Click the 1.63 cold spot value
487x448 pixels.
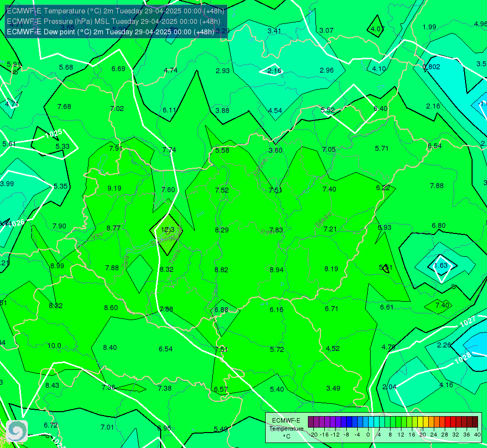441,265
